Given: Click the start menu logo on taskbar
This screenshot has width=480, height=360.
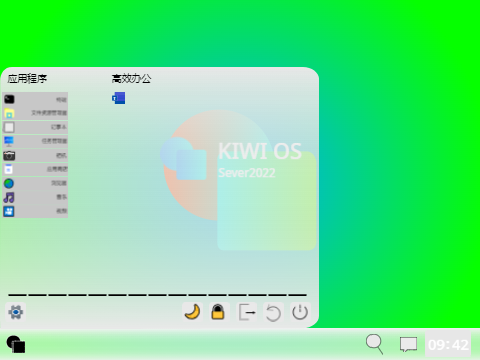Looking at the screenshot, I should pos(16,344).
